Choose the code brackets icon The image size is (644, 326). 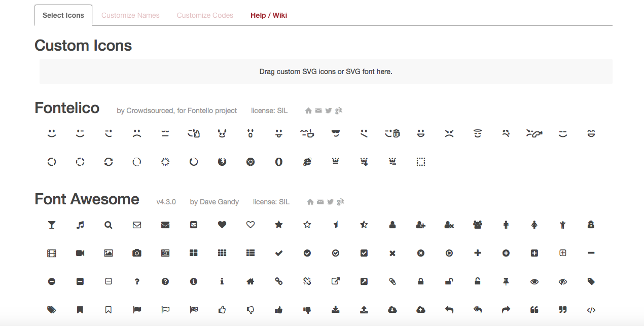tap(591, 310)
